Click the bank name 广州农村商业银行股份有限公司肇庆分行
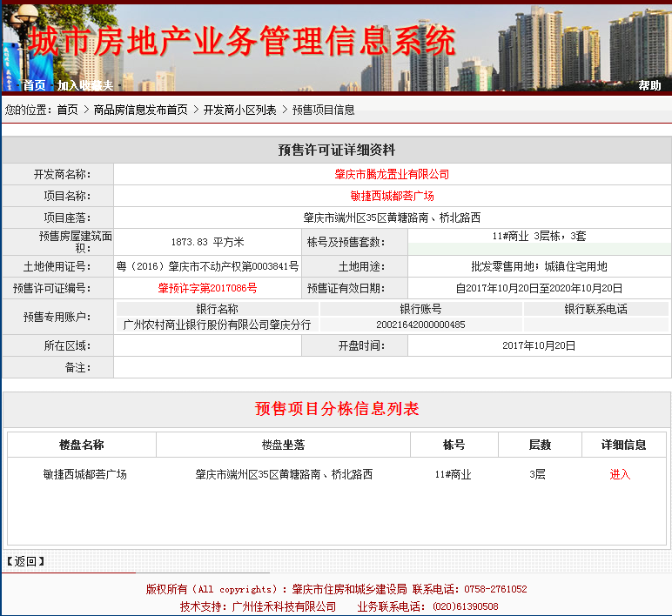This screenshot has width=672, height=616. [x=217, y=325]
